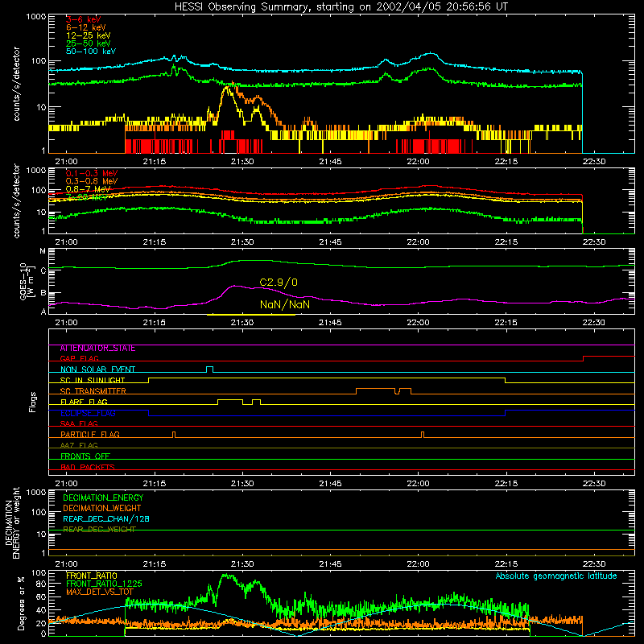
Task: Click the Degrees or % axis title
Action: [x=21, y=603]
